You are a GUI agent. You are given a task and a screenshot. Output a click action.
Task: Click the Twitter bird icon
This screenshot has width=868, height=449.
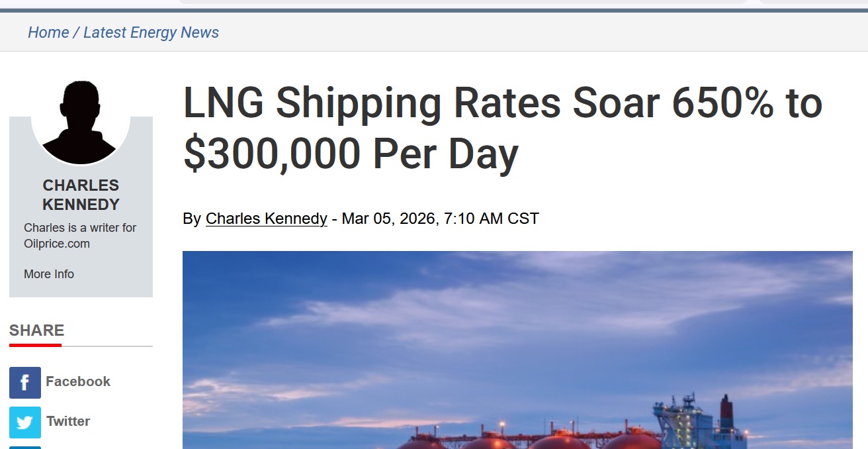25,422
